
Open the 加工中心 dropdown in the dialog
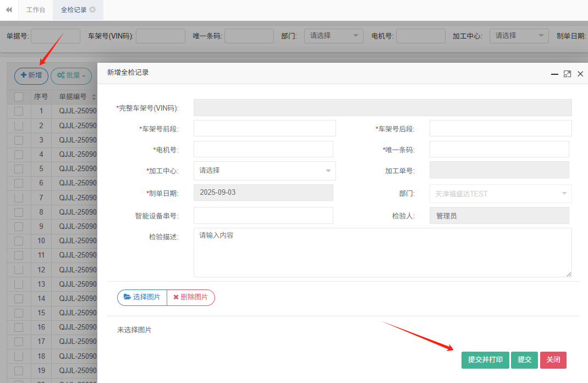265,171
